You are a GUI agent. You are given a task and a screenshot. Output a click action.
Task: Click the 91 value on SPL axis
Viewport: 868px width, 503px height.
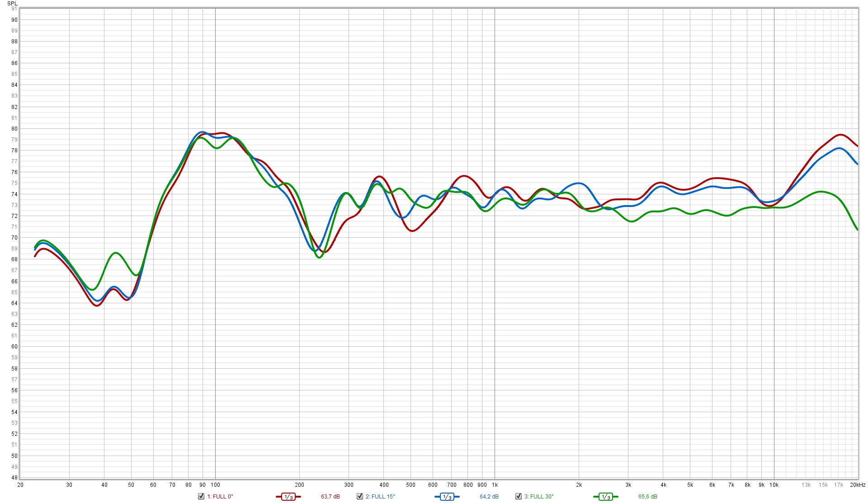coord(14,9)
